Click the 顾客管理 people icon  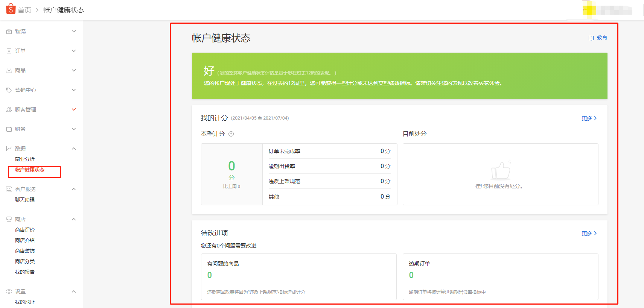[9, 109]
